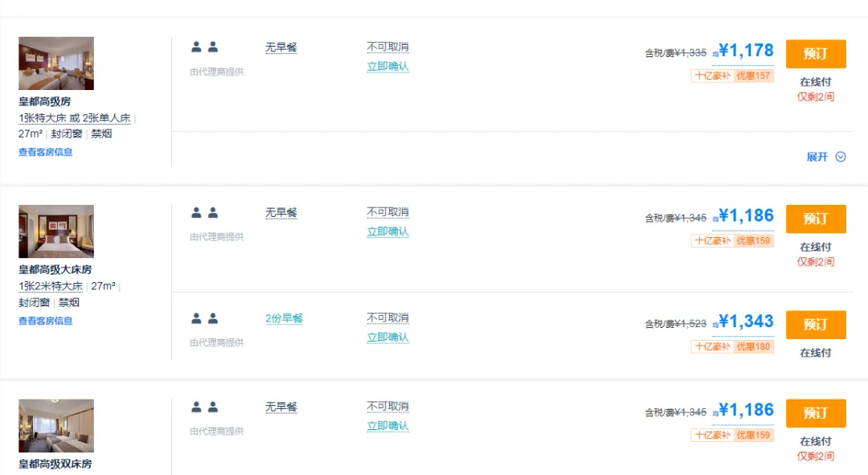Open the 皇都高级房 room photo
The image size is (868, 475).
click(x=56, y=63)
